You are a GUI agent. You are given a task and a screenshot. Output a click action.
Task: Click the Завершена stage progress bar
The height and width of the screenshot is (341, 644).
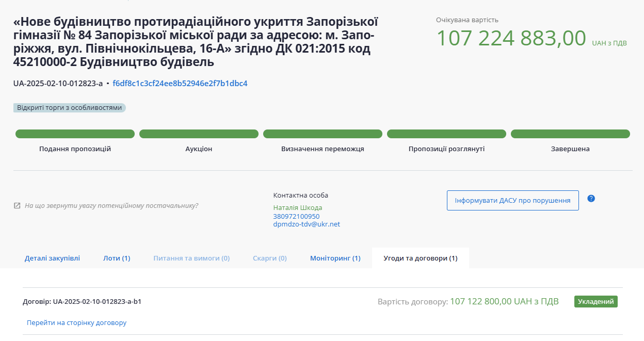570,134
